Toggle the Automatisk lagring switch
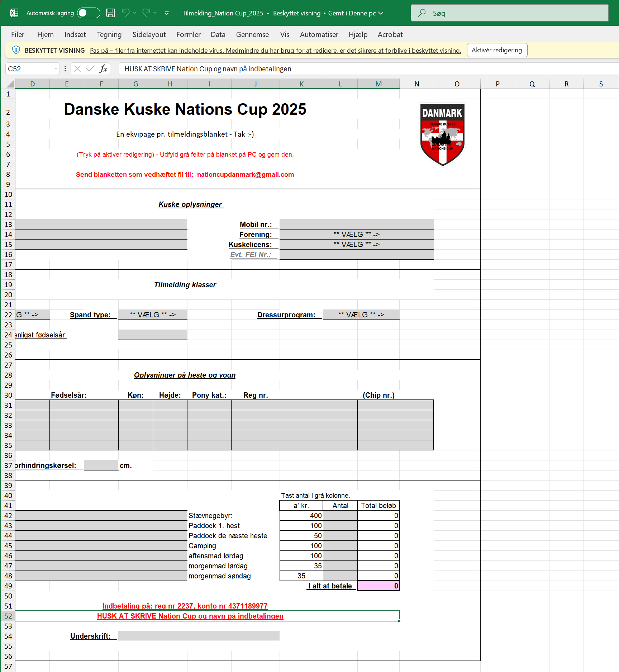Screen dimensions: 619x672 (89, 13)
